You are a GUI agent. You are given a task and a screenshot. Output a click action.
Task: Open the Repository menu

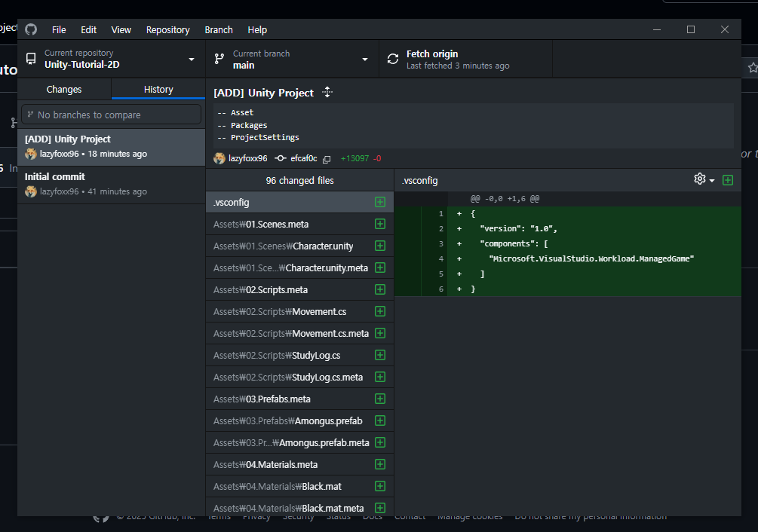pos(167,30)
